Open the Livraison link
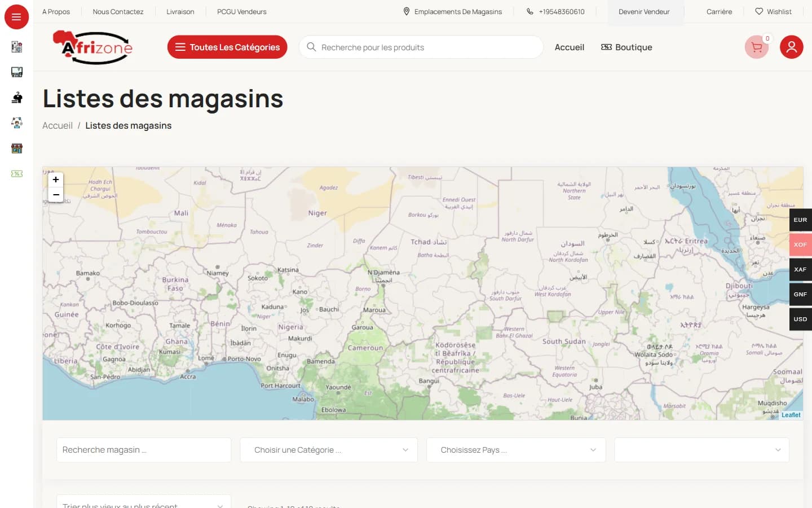The width and height of the screenshot is (812, 508). [x=180, y=11]
